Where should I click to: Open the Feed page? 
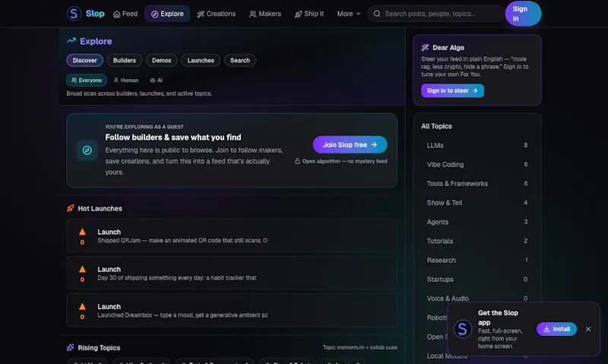tap(125, 14)
